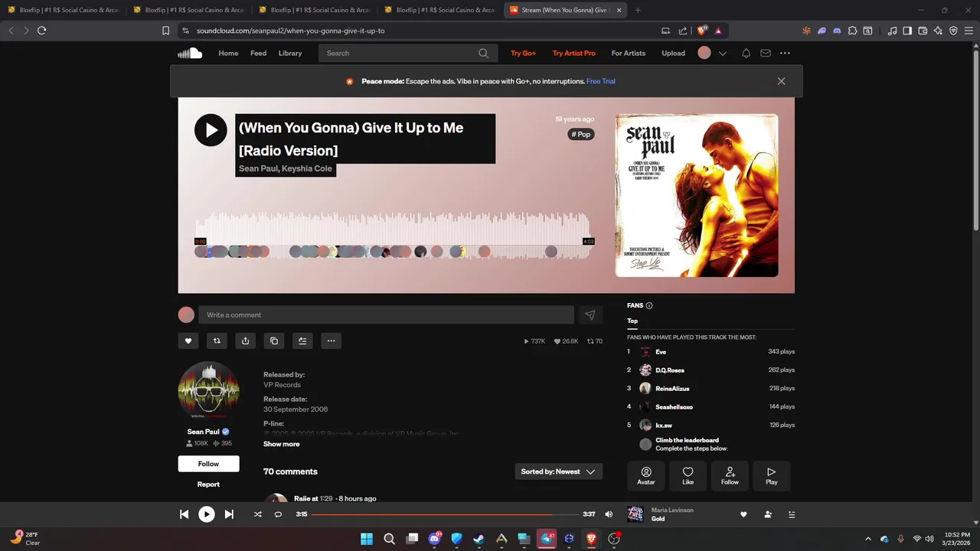Screen dimensions: 980x551
Task: Open For Artists page
Action: 628,53
